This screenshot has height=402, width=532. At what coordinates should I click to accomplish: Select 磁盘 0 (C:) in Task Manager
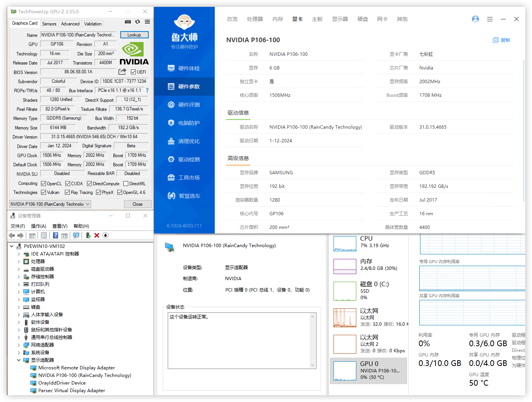(x=368, y=291)
